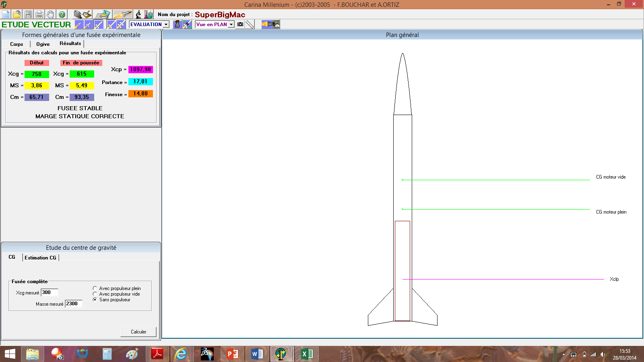Open the EVALUATION dropdown
The width and height of the screenshot is (644, 362).
(166, 25)
